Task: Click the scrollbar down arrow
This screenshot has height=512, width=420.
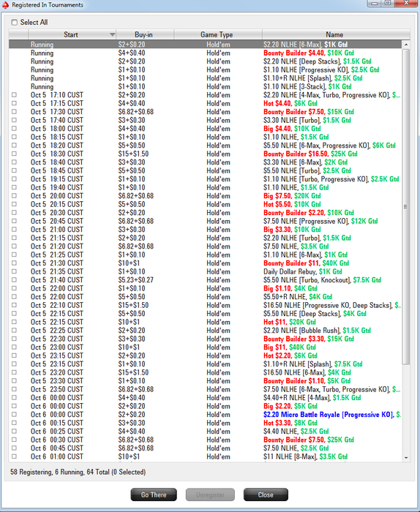Action: point(406,458)
